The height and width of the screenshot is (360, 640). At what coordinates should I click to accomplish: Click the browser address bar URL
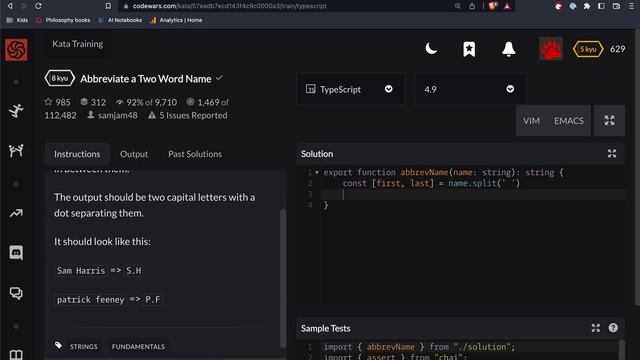pos(230,6)
